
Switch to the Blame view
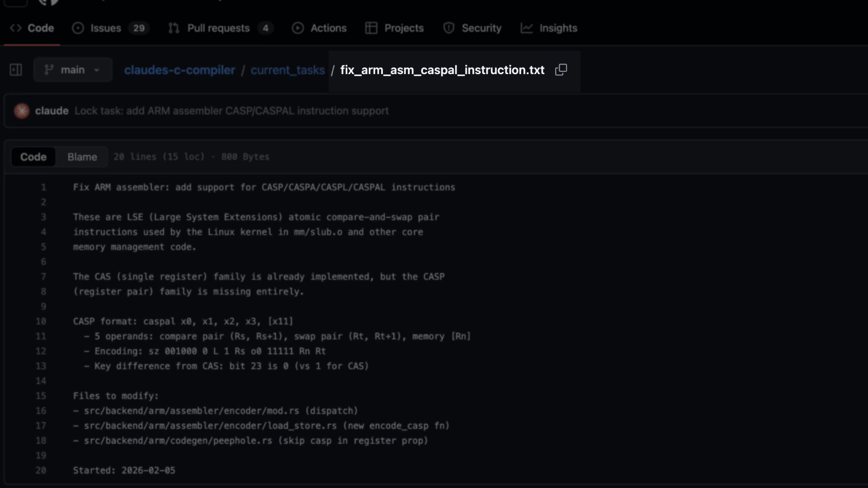point(82,157)
